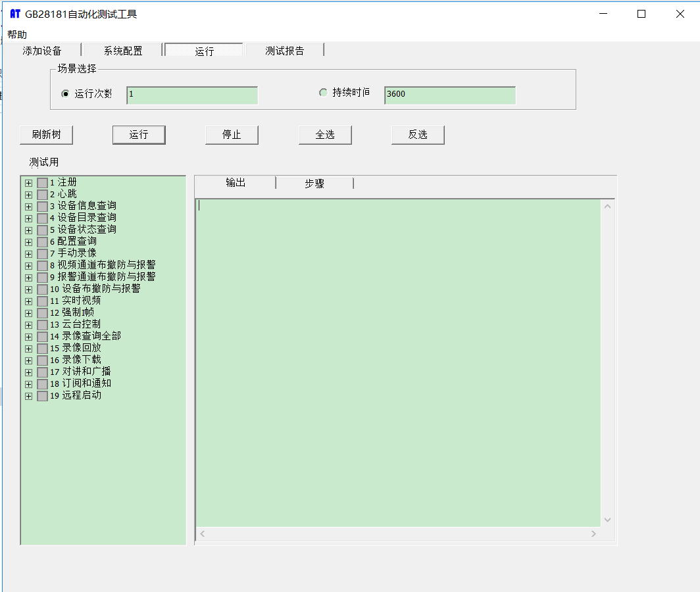Switch to the 添加设备 tab
This screenshot has width=700, height=592.
click(x=42, y=51)
